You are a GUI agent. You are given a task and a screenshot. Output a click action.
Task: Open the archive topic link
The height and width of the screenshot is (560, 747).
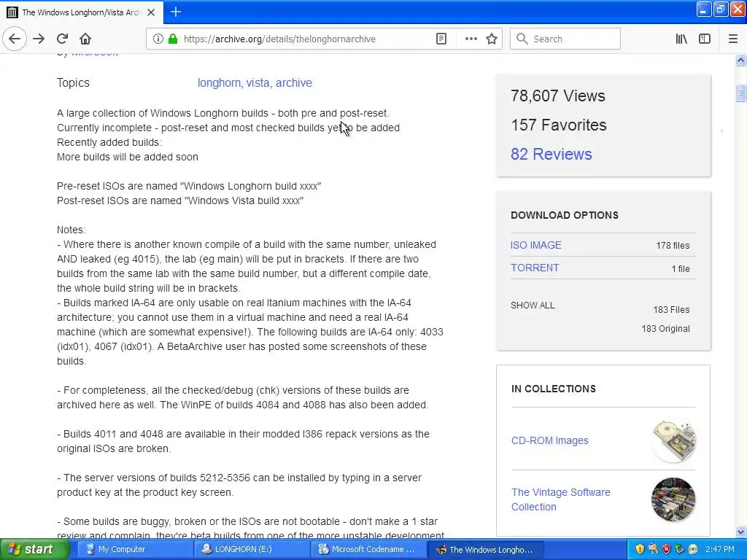click(x=294, y=83)
